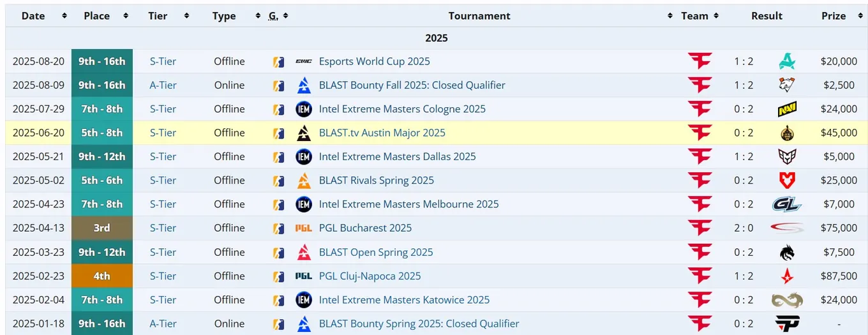Click BLAST icon beside Bounty Spring 2025 qualifier

[x=304, y=324]
